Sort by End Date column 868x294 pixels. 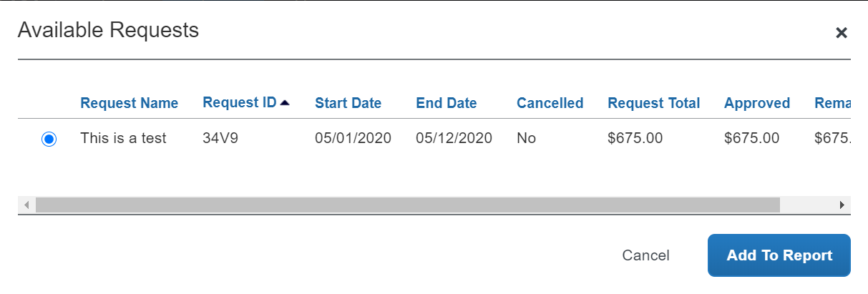pos(446,103)
